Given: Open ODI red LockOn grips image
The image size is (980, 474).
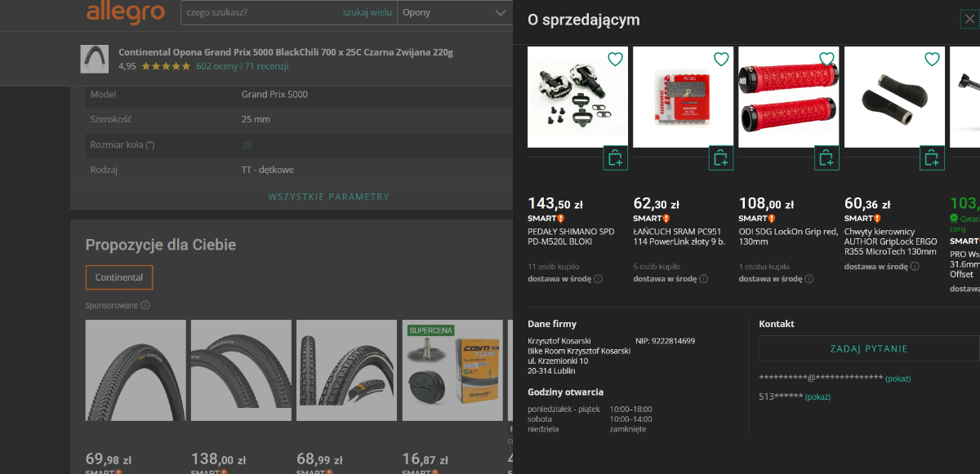Looking at the screenshot, I should pos(789,97).
